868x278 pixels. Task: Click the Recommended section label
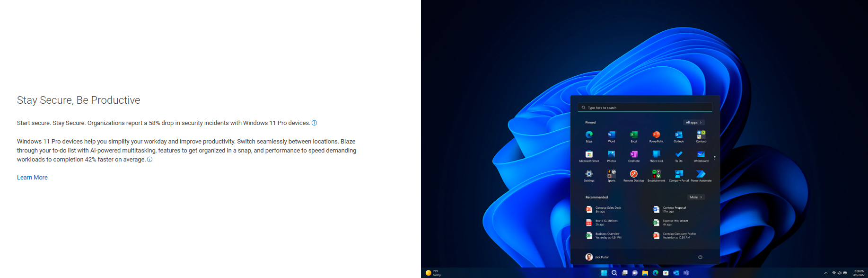point(596,197)
